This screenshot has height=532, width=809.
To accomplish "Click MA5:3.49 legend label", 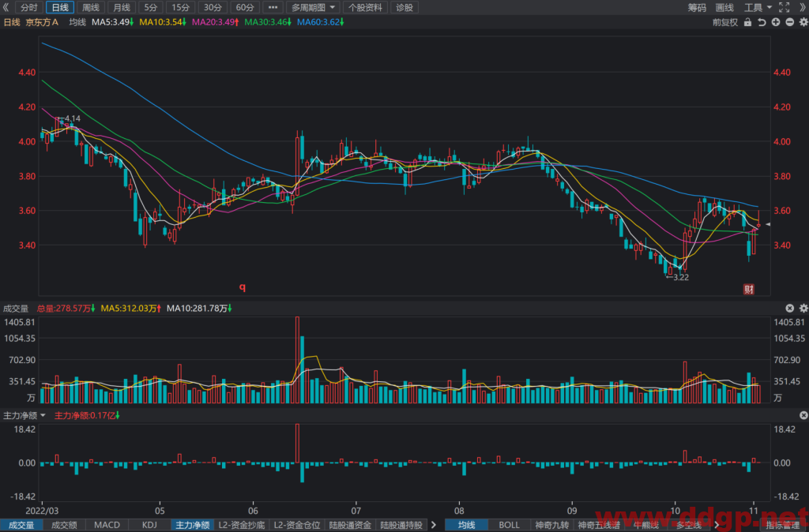I will point(112,22).
